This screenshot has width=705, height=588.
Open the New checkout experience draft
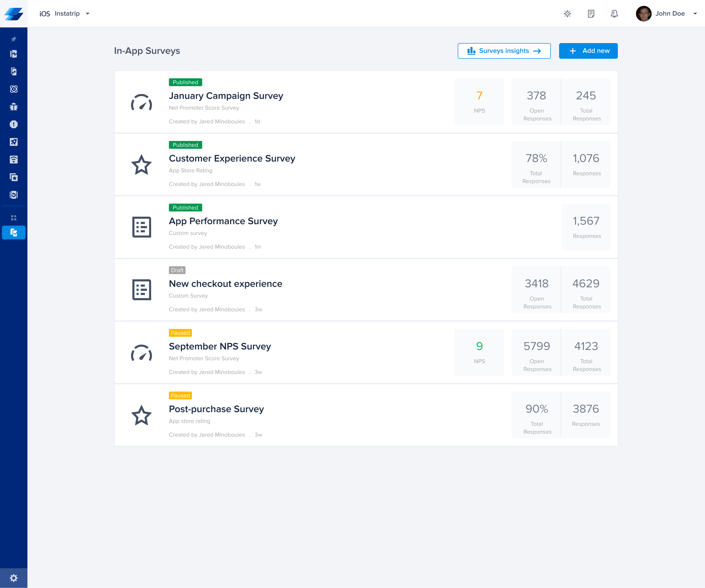(225, 284)
